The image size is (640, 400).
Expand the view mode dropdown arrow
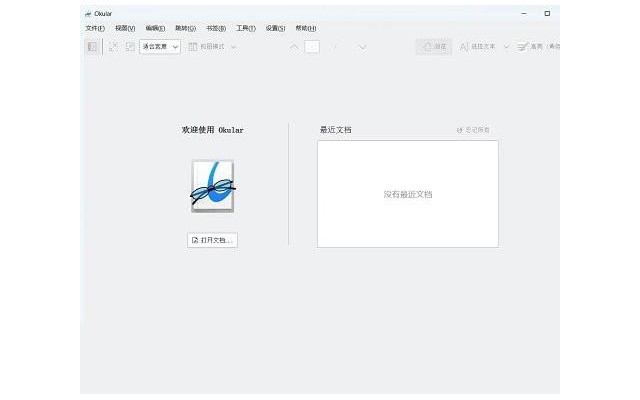click(x=233, y=47)
